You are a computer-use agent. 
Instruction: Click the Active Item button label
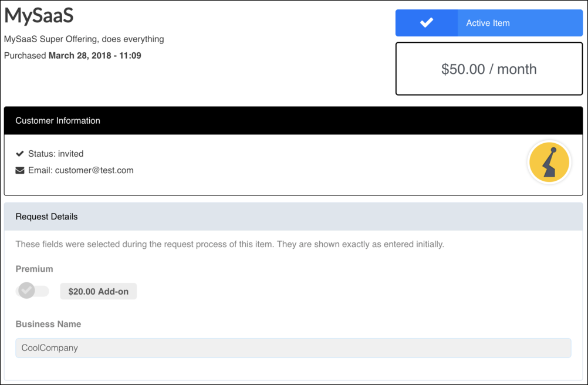pos(488,23)
